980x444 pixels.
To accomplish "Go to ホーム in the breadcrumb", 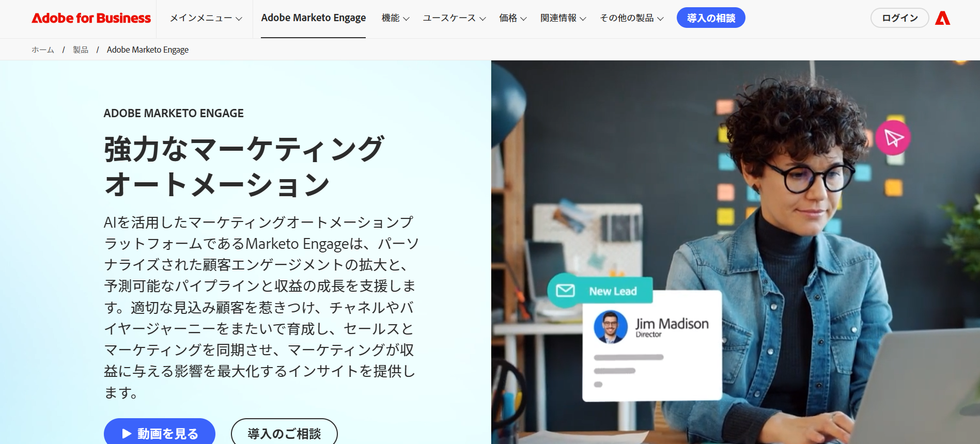I will pyautogui.click(x=43, y=50).
